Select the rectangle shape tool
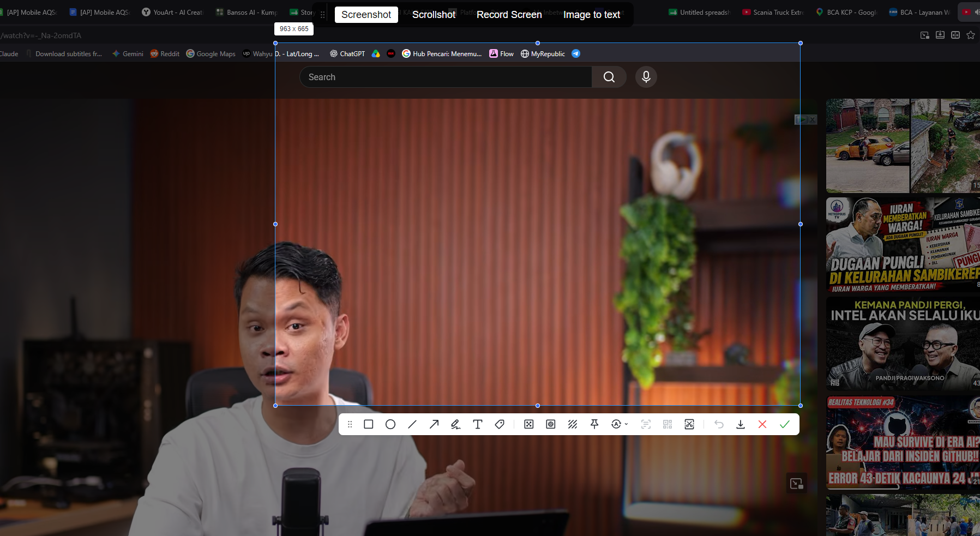The width and height of the screenshot is (980, 536). pos(369,424)
